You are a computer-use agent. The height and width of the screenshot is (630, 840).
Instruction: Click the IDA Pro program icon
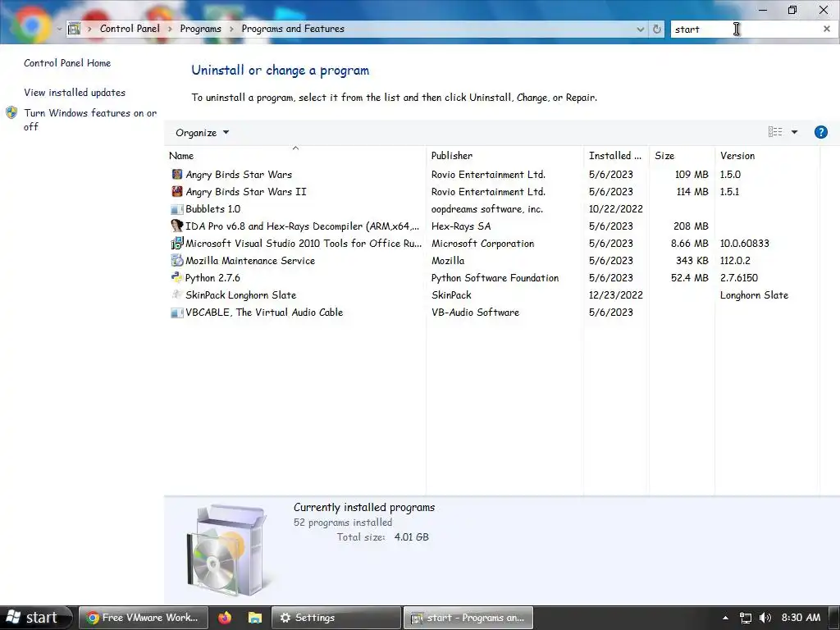click(x=177, y=226)
